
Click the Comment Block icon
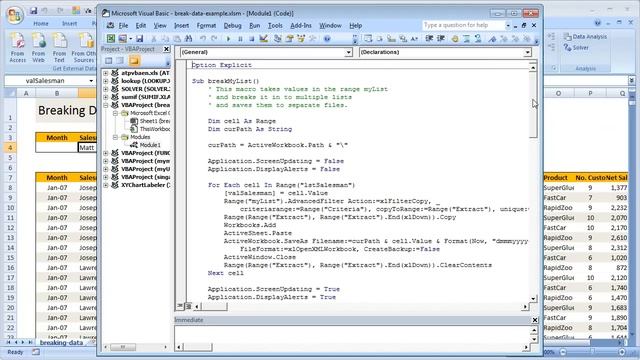click(466, 39)
